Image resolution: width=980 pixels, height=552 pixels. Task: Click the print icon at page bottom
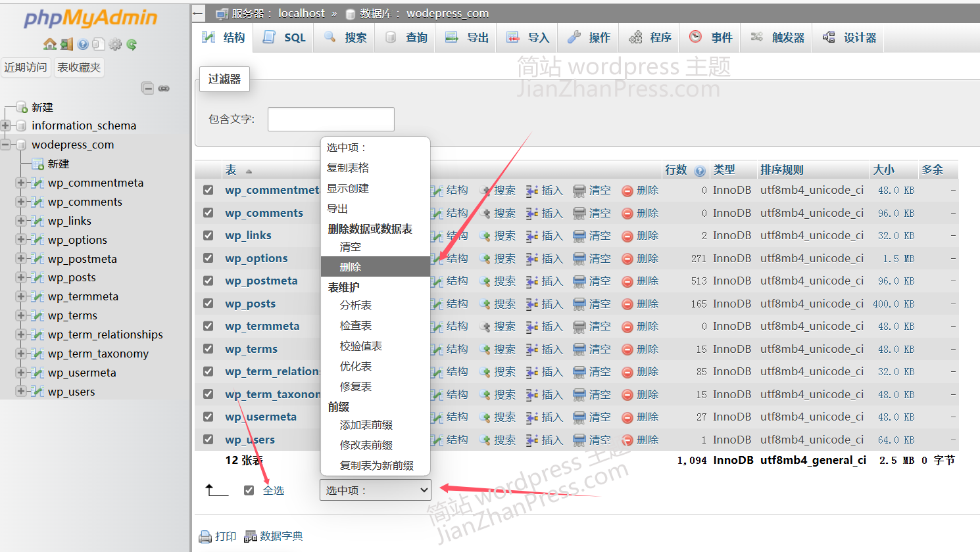tap(218, 536)
